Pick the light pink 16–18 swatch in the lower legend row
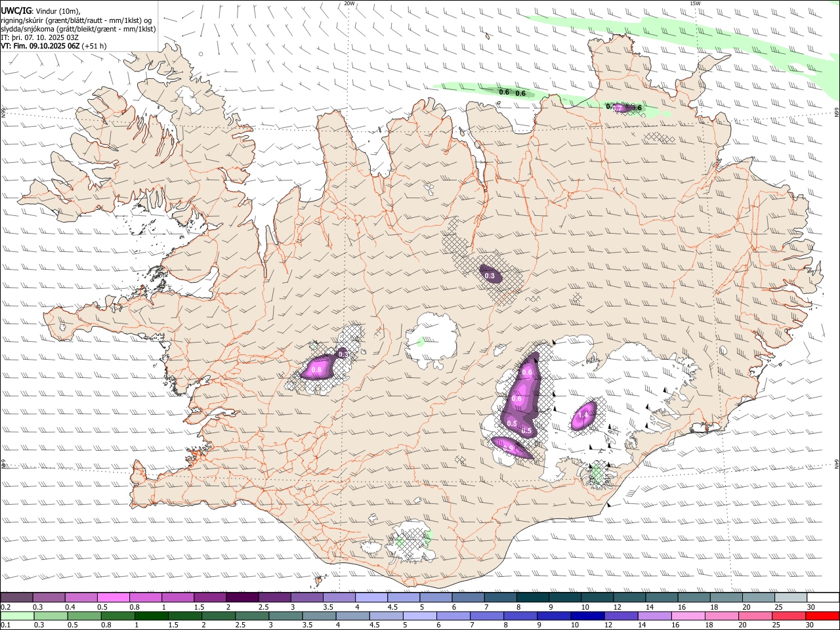This screenshot has height=630, width=840. pyautogui.click(x=688, y=616)
